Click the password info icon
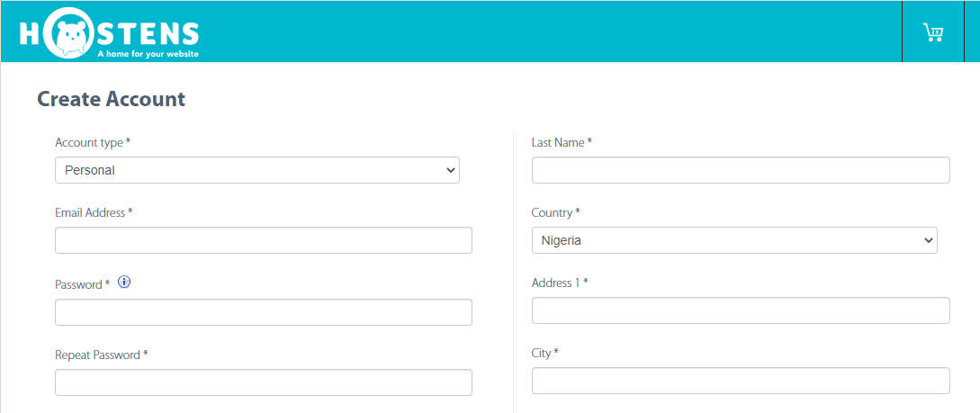Screen dimensions: 980x413 [x=124, y=283]
